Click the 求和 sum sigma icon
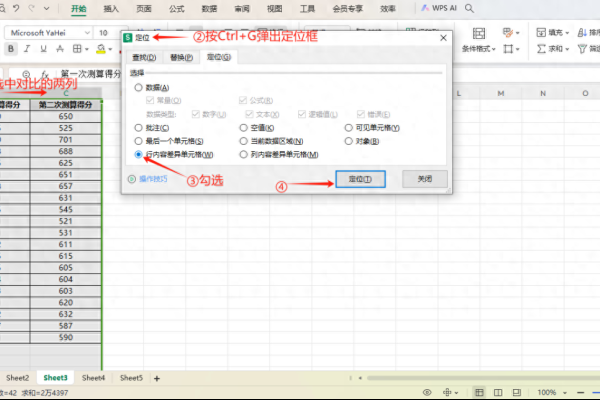Image resolution: width=600 pixels, height=400 pixels. pyautogui.click(x=541, y=49)
